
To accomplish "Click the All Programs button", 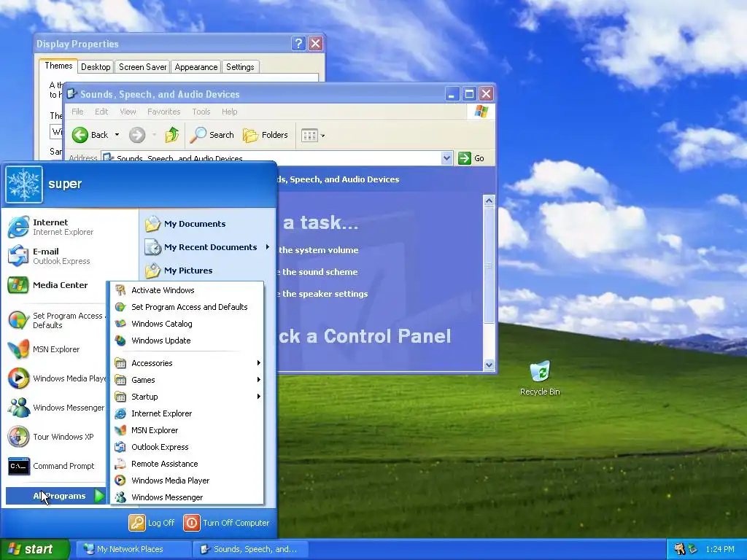I will [x=55, y=496].
